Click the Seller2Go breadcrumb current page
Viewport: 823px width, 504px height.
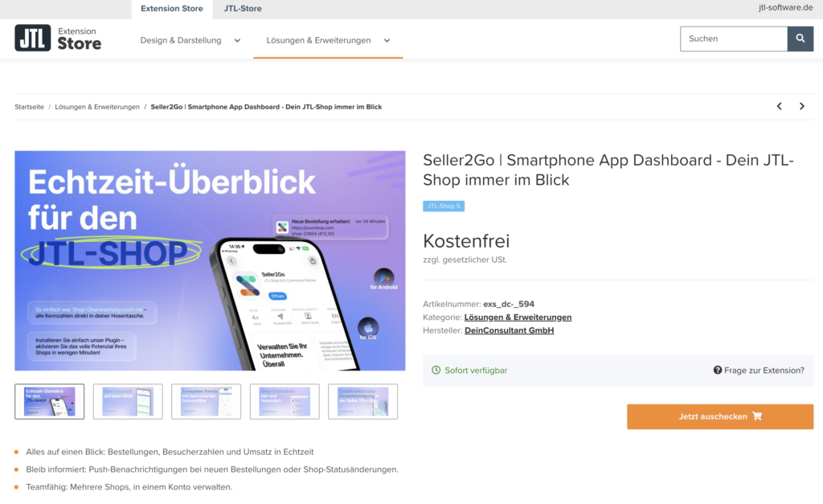(266, 107)
